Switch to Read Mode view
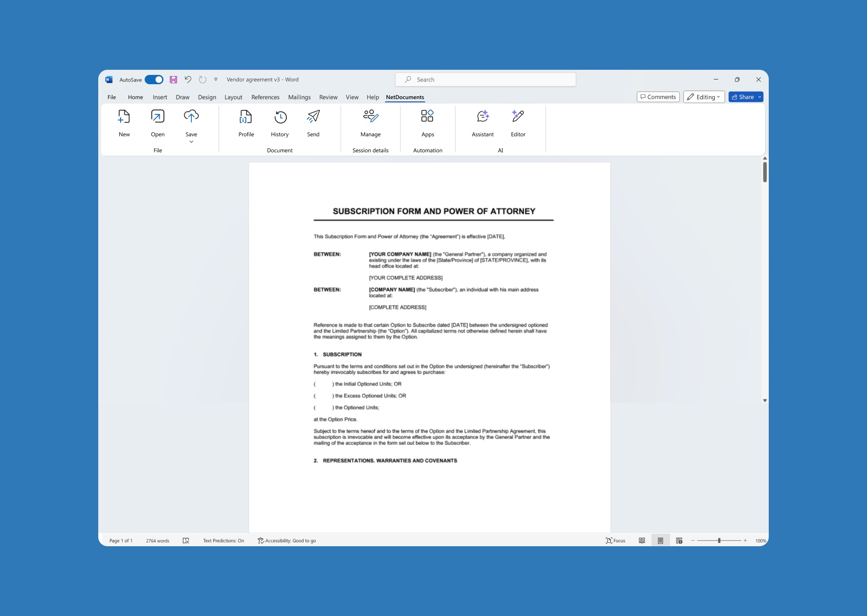The height and width of the screenshot is (616, 867). click(x=642, y=541)
